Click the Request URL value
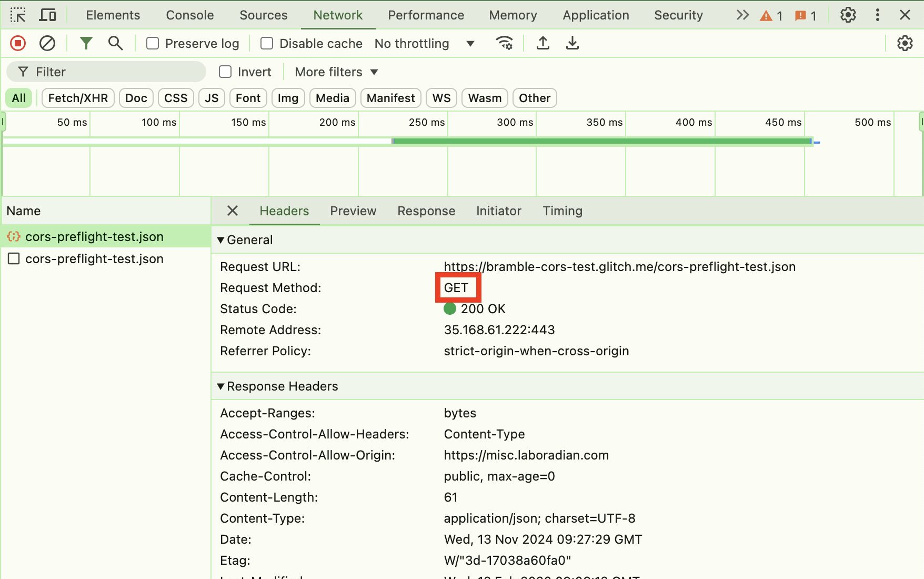924x579 pixels. pos(620,266)
